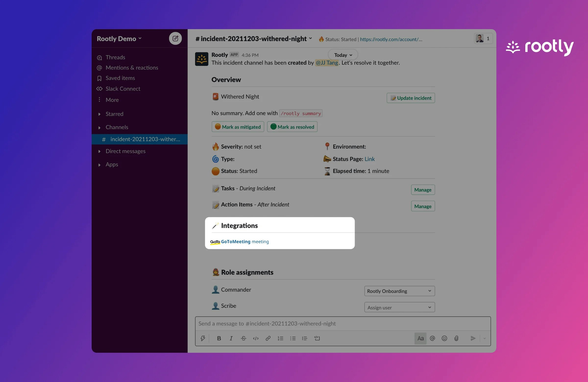Image resolution: width=588 pixels, height=382 pixels.
Task: Open the GoToMeeting meeting link
Action: (245, 241)
